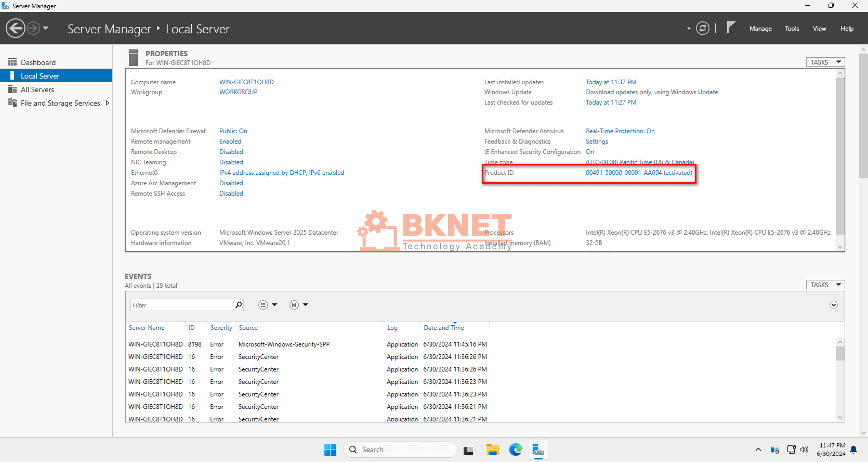The height and width of the screenshot is (462, 868).
Task: Click the back navigation arrow
Action: [16, 28]
